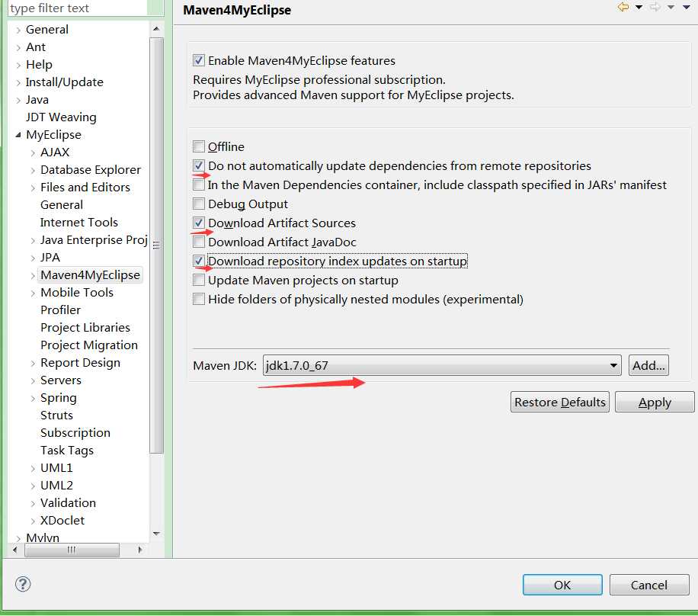This screenshot has height=616, width=698.
Task: Select General under MyEclipse
Action: pos(62,205)
